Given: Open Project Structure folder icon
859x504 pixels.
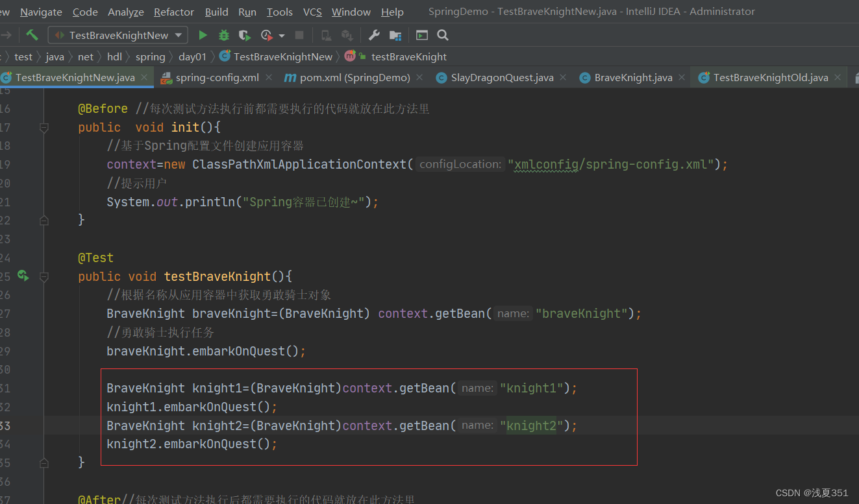Looking at the screenshot, I should coord(395,35).
